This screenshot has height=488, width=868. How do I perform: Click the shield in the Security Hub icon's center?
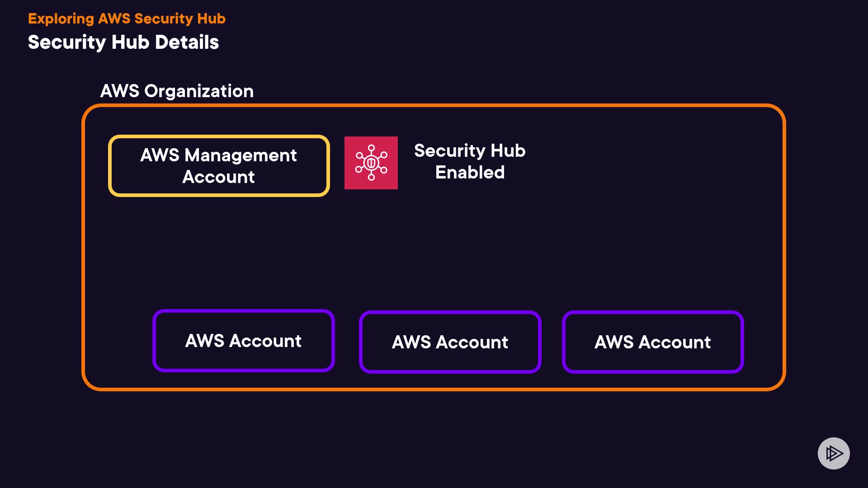(x=371, y=163)
